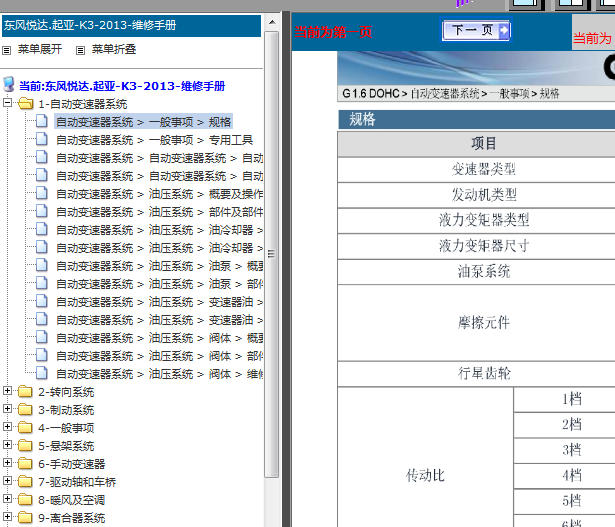Expand the 2-转向系统 folder

[x=7, y=391]
